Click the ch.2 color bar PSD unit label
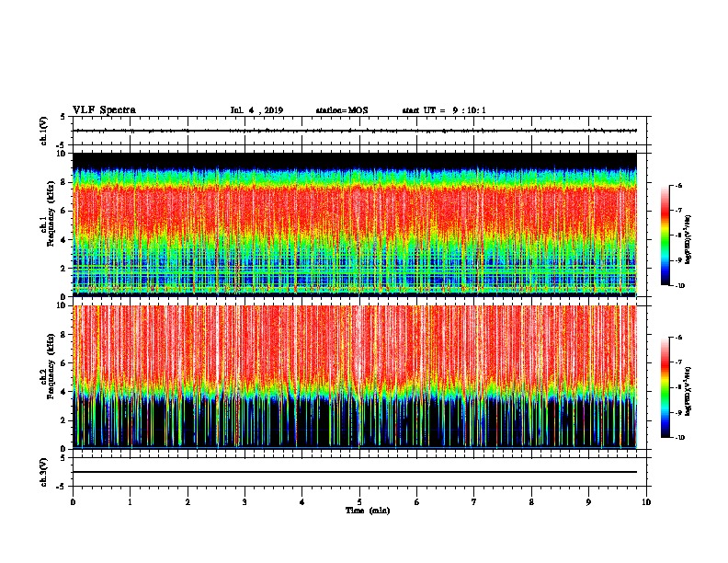 [x=688, y=392]
